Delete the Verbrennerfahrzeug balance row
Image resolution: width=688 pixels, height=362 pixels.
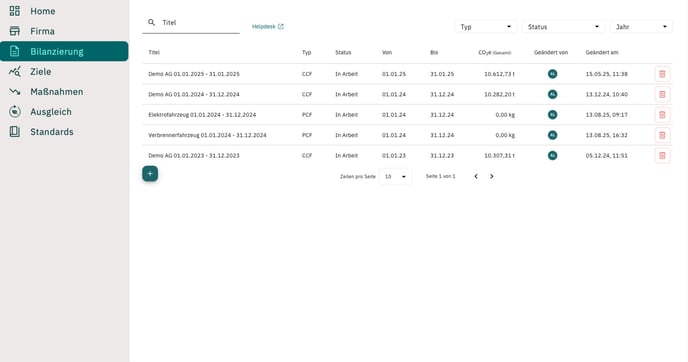coord(662,135)
